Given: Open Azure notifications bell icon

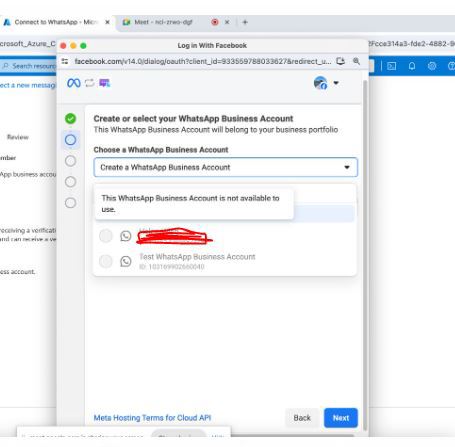Looking at the screenshot, I should click(412, 66).
